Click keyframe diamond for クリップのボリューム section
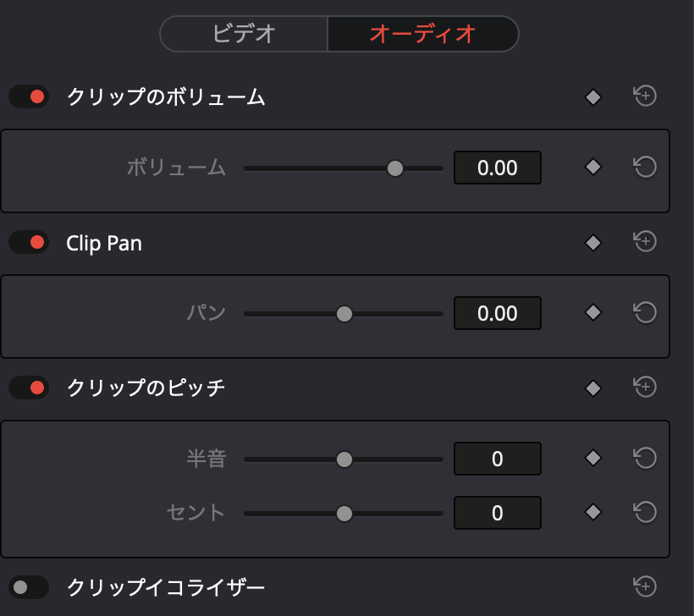The width and height of the screenshot is (694, 616). (593, 97)
